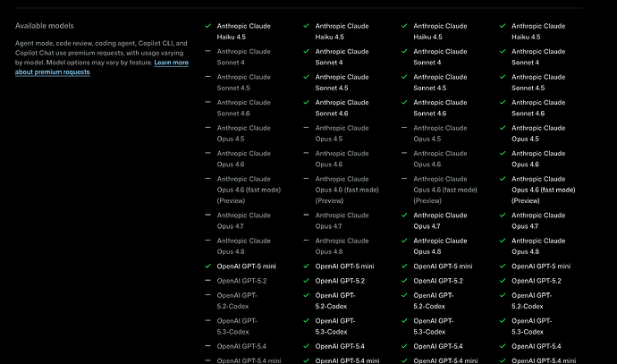Click the GPT-5 mini check in second plan column

306,266
